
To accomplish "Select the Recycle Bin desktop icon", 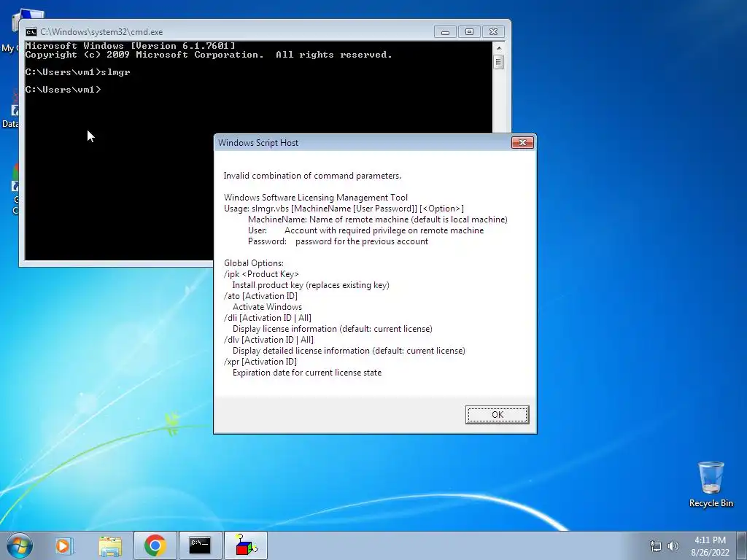I will pyautogui.click(x=711, y=484).
